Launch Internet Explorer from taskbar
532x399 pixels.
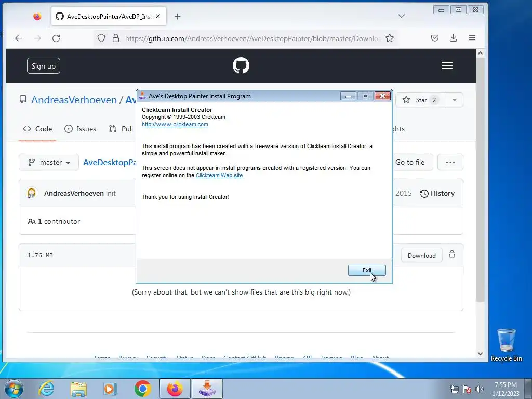point(46,389)
